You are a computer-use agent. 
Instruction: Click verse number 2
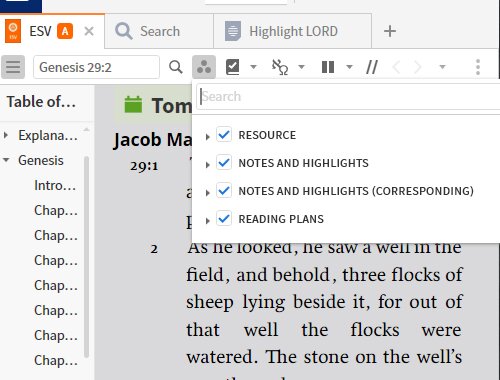154,249
